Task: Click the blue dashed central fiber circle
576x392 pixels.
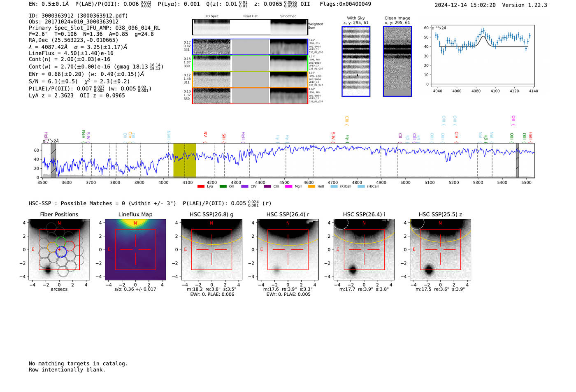Action: 60,251
